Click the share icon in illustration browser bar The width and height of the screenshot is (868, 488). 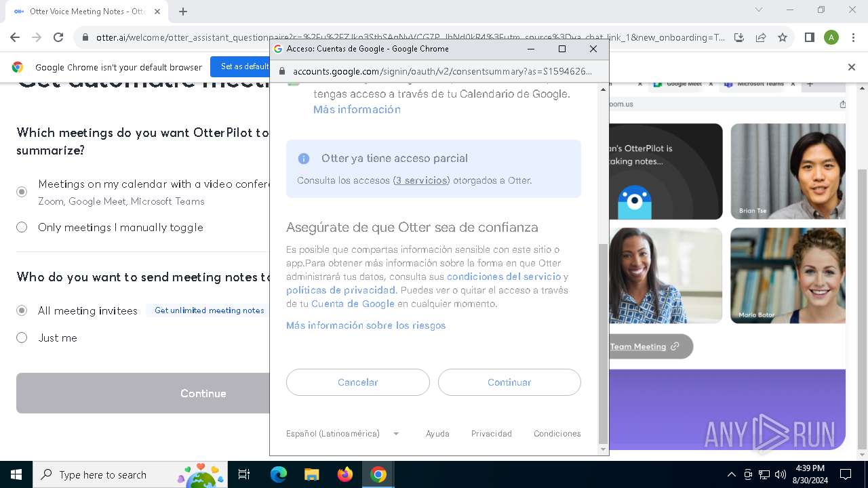coord(842,104)
